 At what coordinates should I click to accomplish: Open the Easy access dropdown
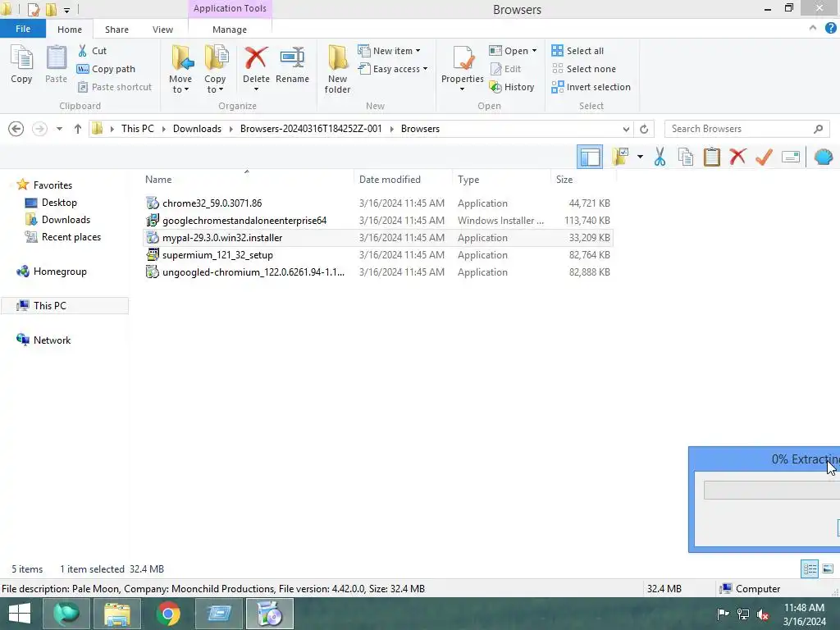click(x=393, y=69)
